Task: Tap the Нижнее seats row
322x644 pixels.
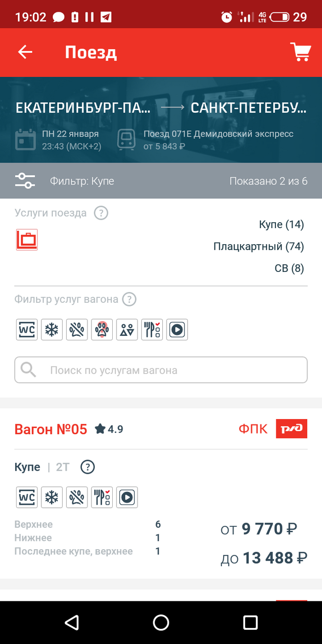Action: coord(87,538)
